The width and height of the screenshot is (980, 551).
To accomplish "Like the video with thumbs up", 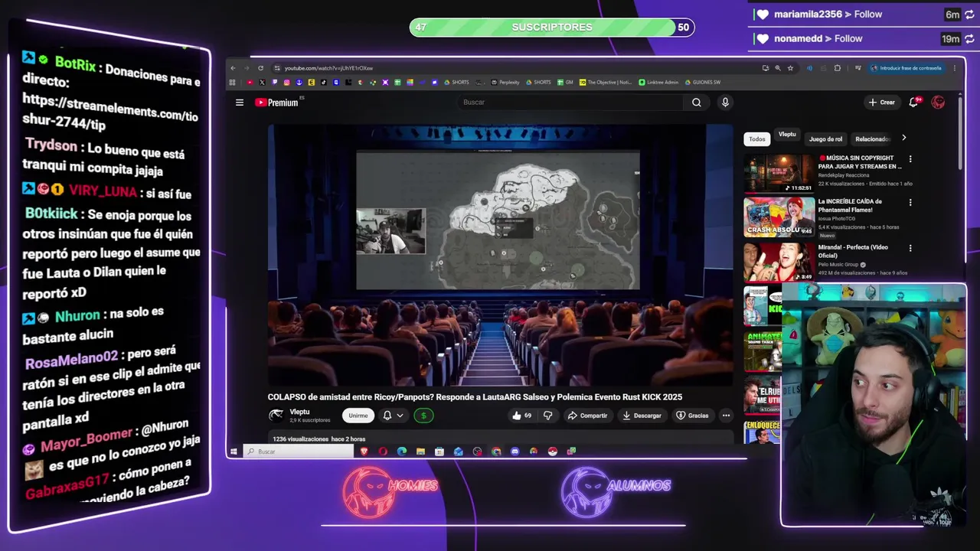I will [x=522, y=416].
